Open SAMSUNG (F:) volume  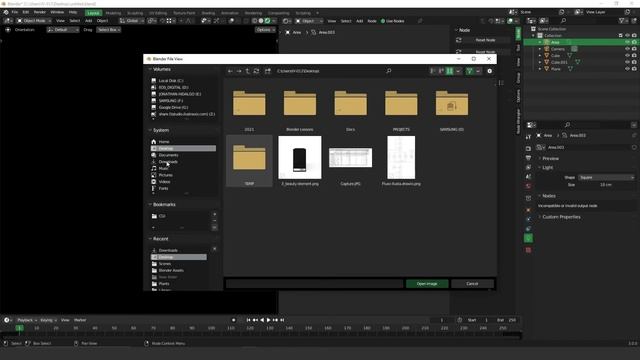(183, 100)
